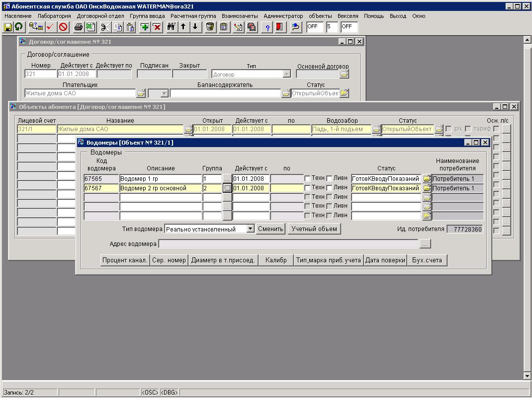Expand the Тип водомера dropdown

250,229
